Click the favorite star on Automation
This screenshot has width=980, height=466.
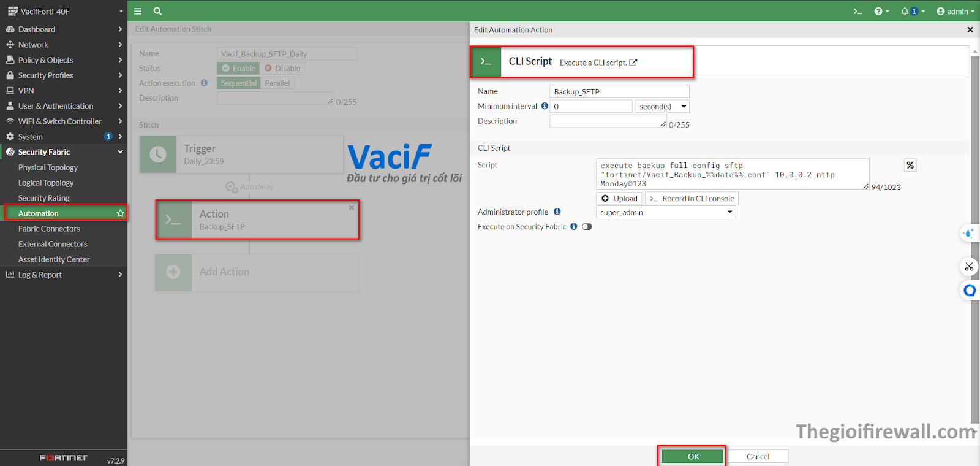pos(120,213)
